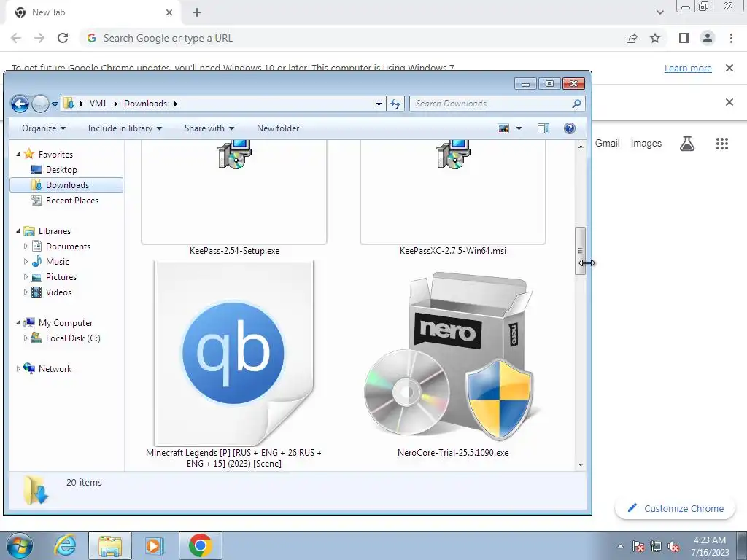Open Learn more link in Chrome

pyautogui.click(x=688, y=68)
